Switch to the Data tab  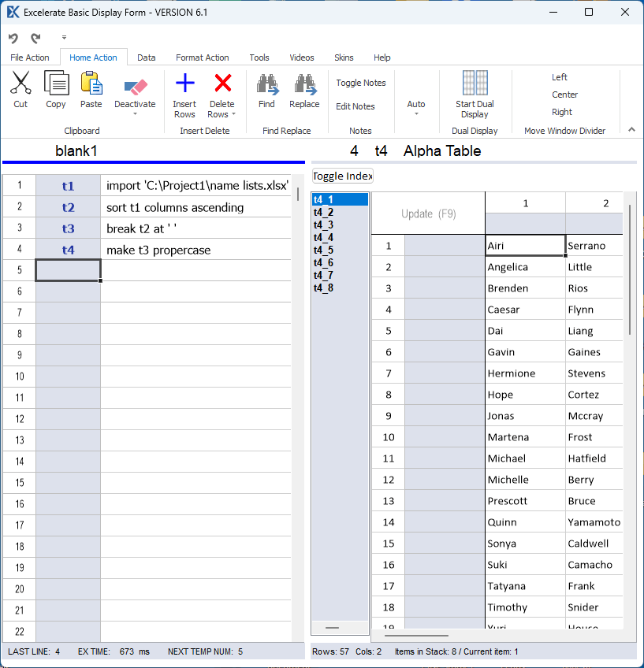[x=146, y=58]
